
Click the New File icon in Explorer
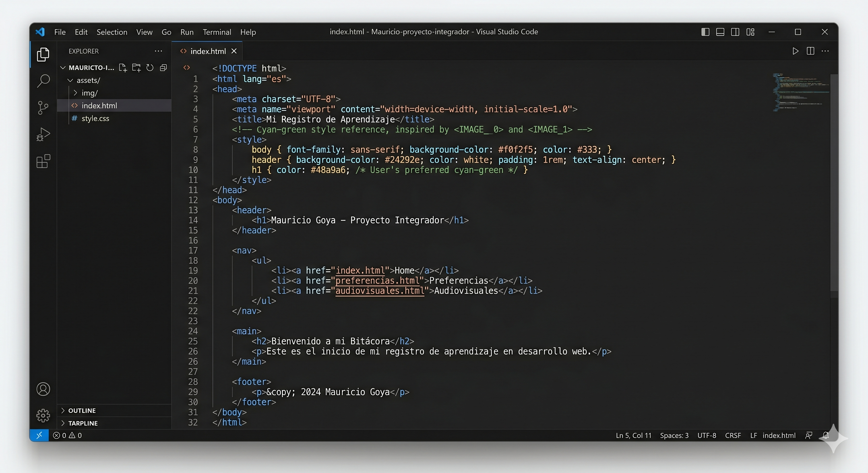(123, 68)
